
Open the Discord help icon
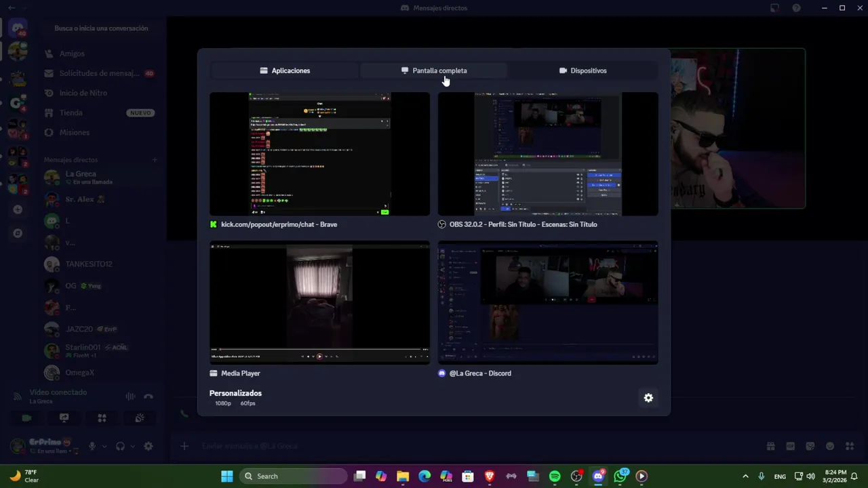pyautogui.click(x=797, y=8)
